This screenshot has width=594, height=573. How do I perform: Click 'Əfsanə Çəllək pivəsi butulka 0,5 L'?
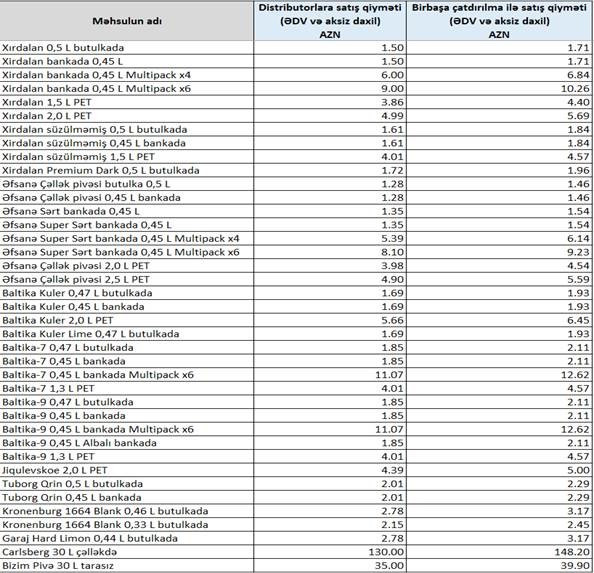click(127, 184)
